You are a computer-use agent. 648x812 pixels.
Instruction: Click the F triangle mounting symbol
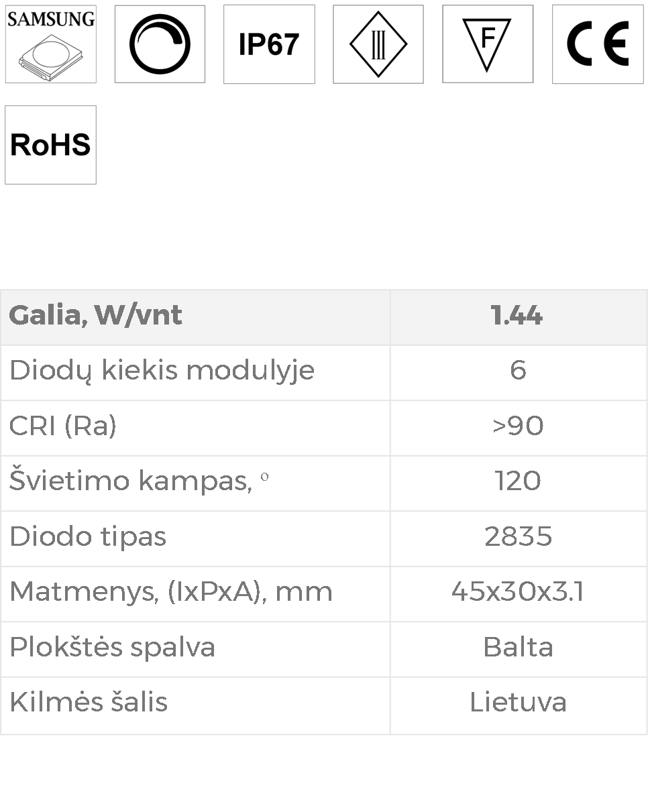[488, 44]
